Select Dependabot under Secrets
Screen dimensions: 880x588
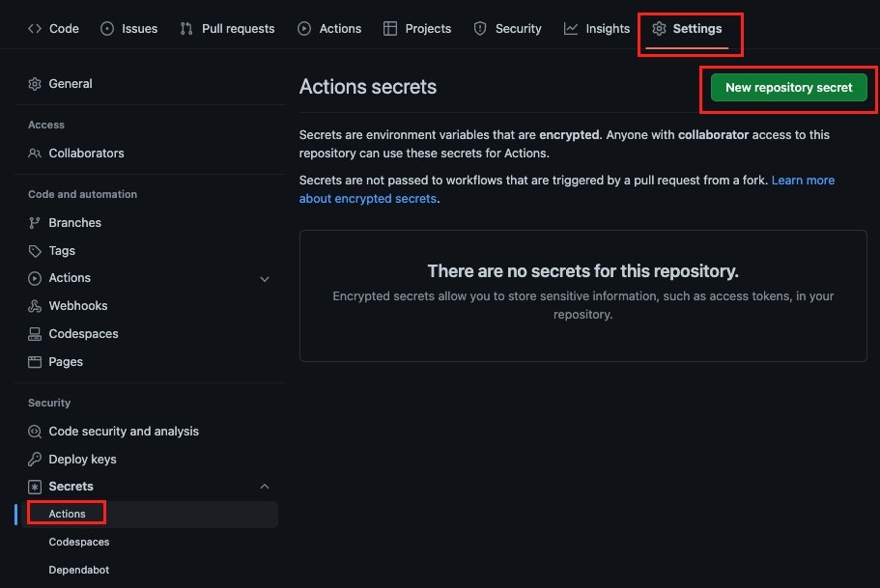tap(79, 570)
